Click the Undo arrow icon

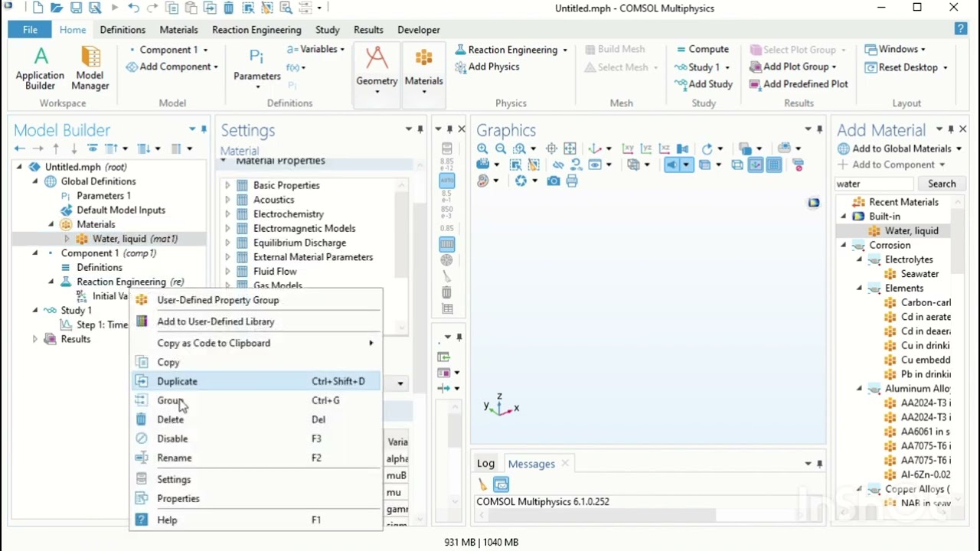tap(134, 8)
